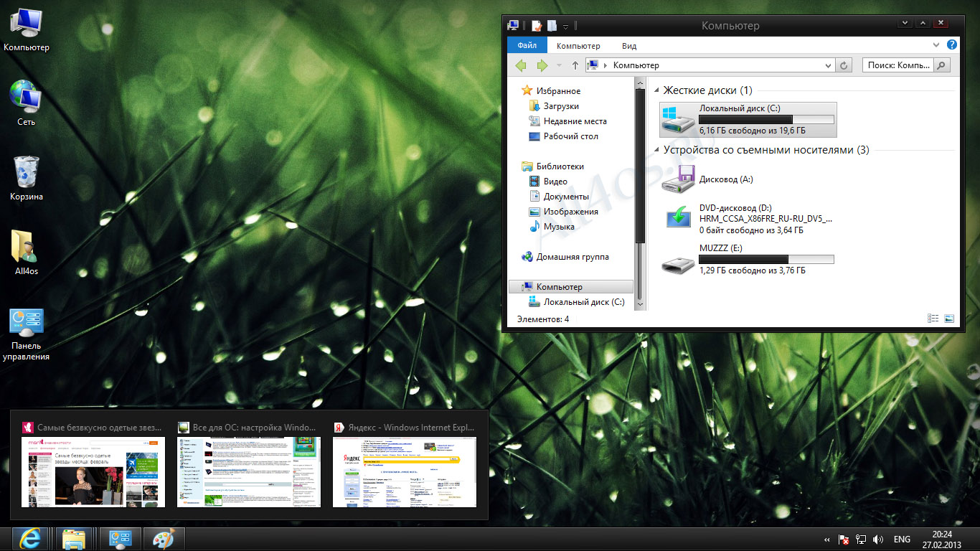Collapse the Устройства со съемными носителями group

pos(656,151)
